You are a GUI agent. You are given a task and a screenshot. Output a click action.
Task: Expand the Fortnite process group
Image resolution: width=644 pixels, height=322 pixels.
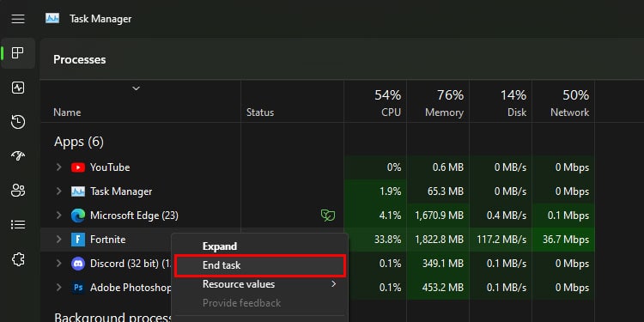pyautogui.click(x=58, y=239)
